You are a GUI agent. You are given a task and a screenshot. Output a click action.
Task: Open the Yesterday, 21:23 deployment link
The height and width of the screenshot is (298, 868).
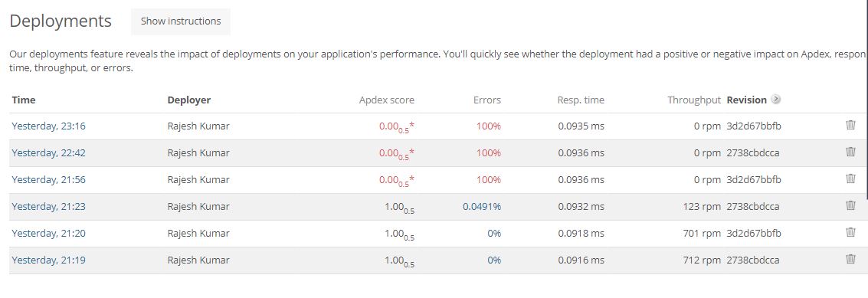click(x=49, y=207)
